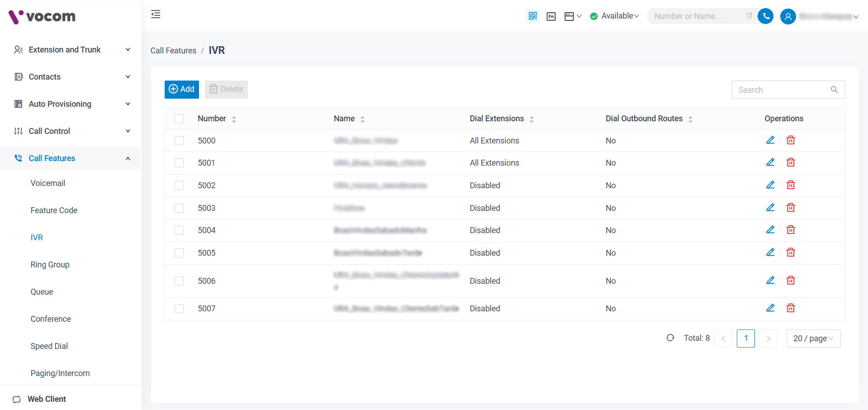The width and height of the screenshot is (868, 410).
Task: Click the edit pencil for IVR 5000
Action: point(770,140)
